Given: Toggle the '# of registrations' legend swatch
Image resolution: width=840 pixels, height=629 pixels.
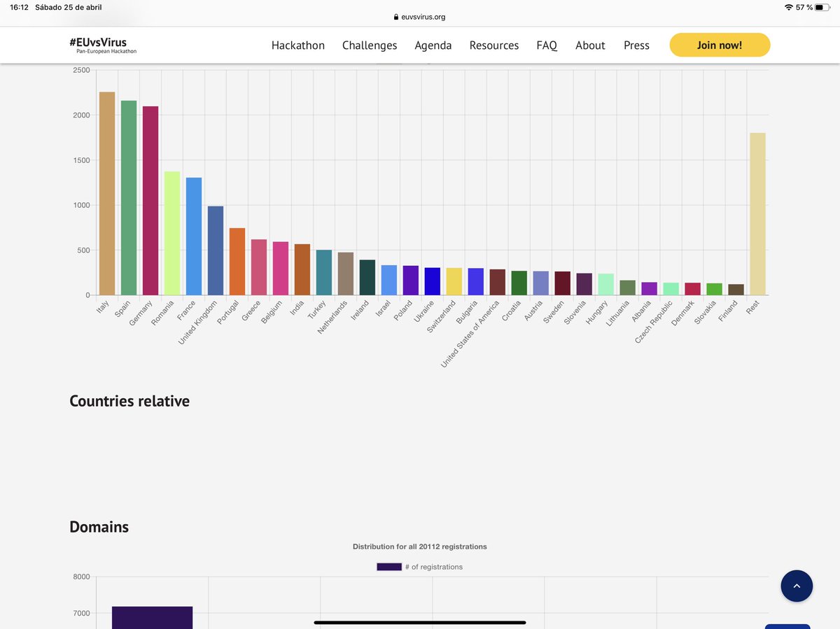Looking at the screenshot, I should (x=389, y=567).
